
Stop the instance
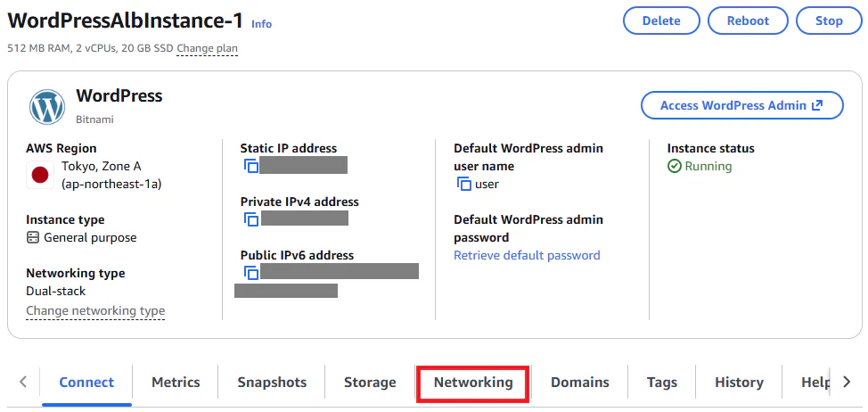[829, 21]
